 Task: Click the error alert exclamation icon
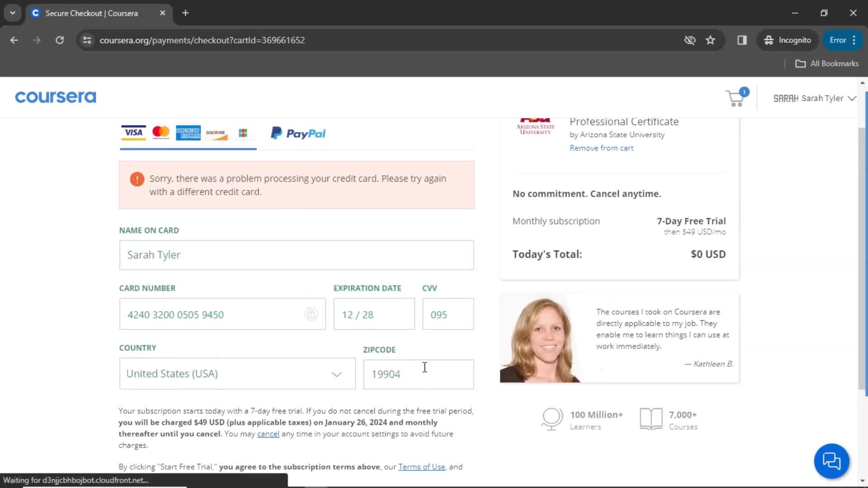click(137, 179)
